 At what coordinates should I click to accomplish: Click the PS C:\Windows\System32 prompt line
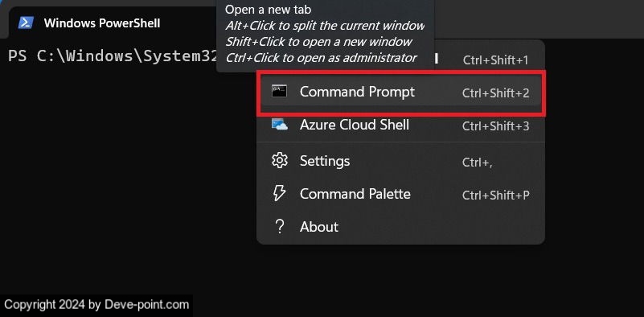click(x=113, y=56)
